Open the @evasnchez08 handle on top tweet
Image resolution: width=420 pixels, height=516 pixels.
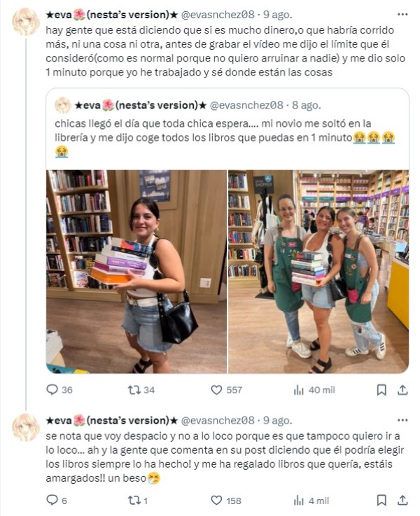(x=218, y=15)
